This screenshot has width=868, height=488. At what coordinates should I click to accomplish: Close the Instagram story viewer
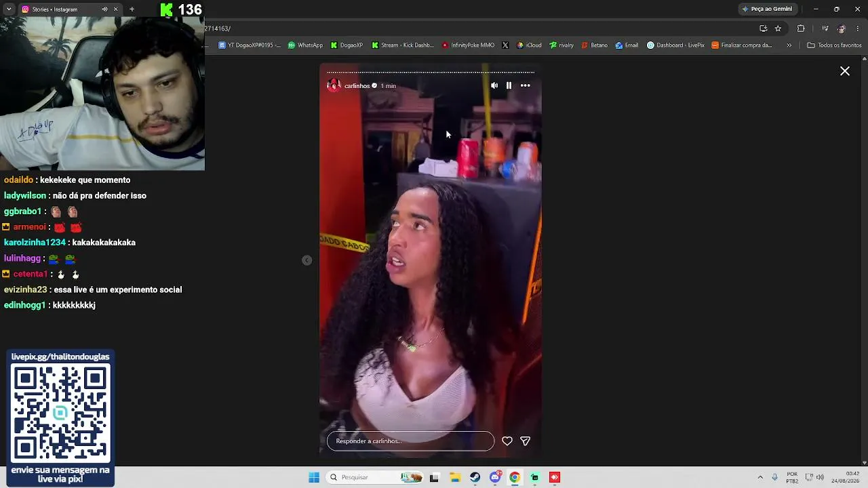pyautogui.click(x=845, y=71)
